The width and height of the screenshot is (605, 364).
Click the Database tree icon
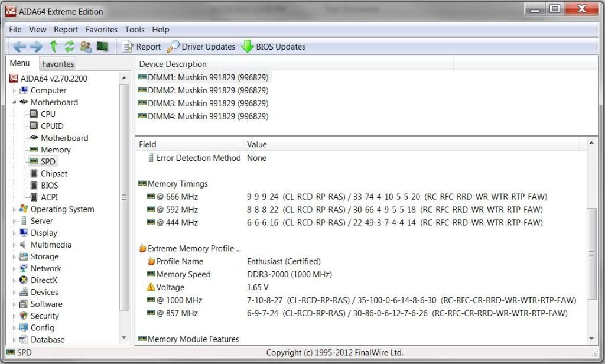24,340
